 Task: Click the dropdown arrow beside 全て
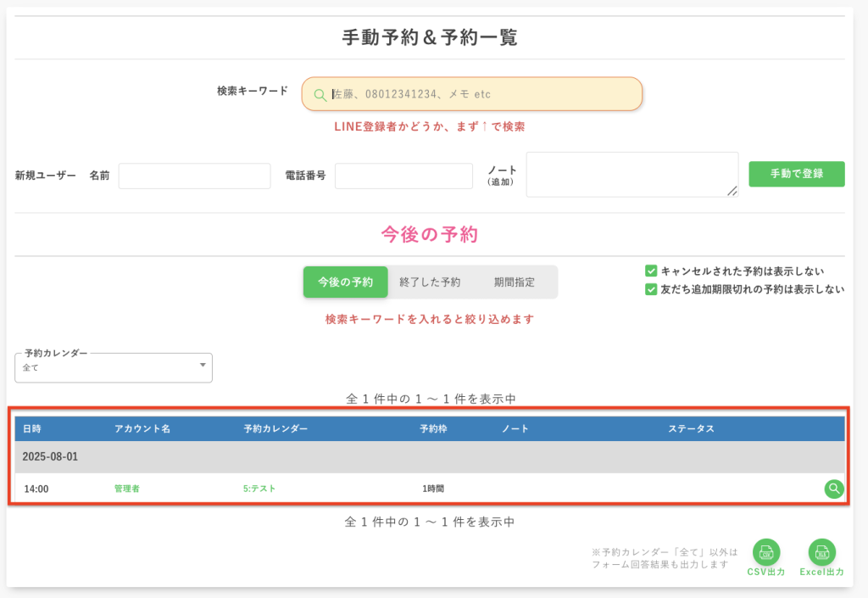203,366
